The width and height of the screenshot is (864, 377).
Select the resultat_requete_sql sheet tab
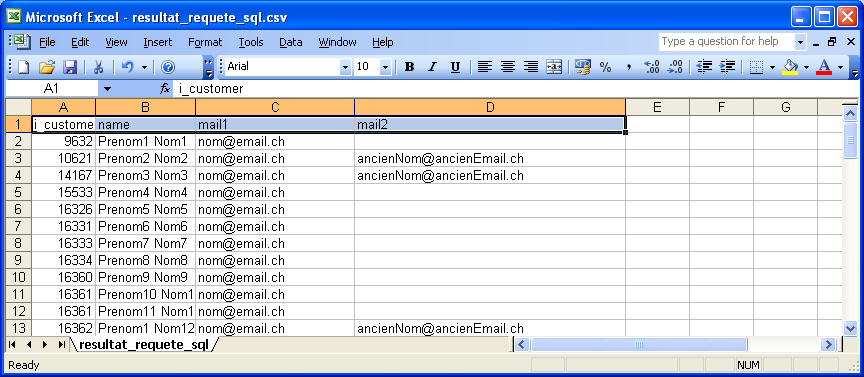pyautogui.click(x=144, y=345)
